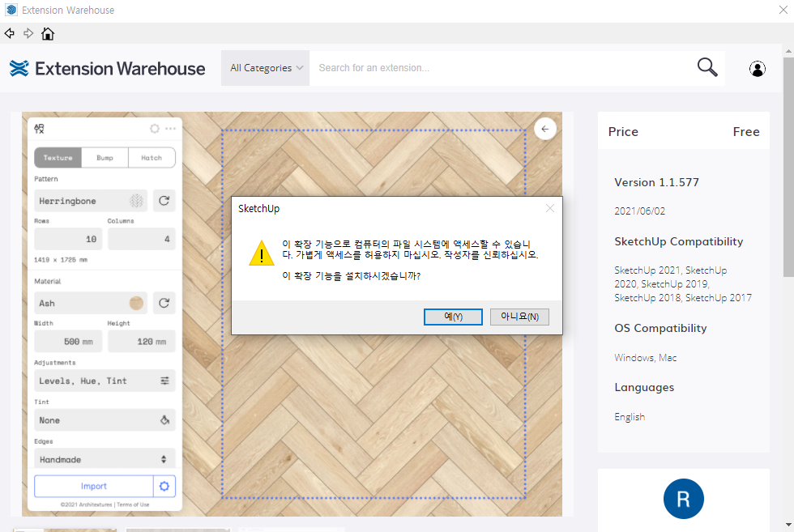Select the Hatch tab
The image size is (794, 532).
pyautogui.click(x=152, y=157)
